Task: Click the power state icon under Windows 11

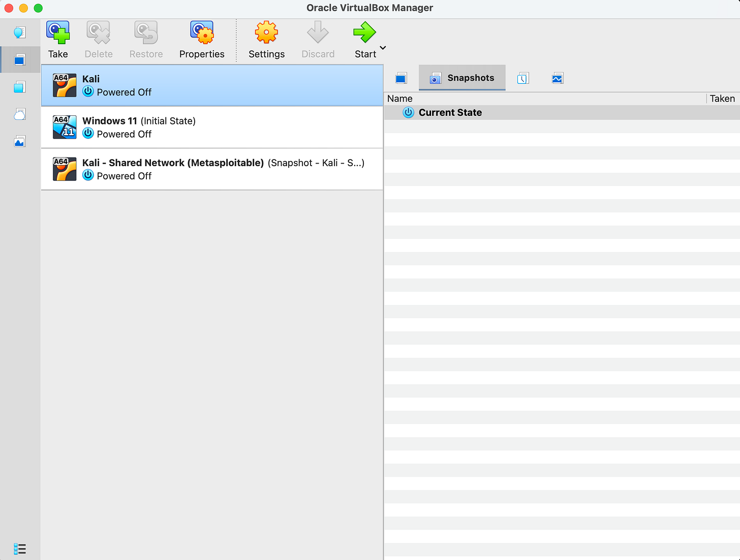Action: click(x=88, y=133)
